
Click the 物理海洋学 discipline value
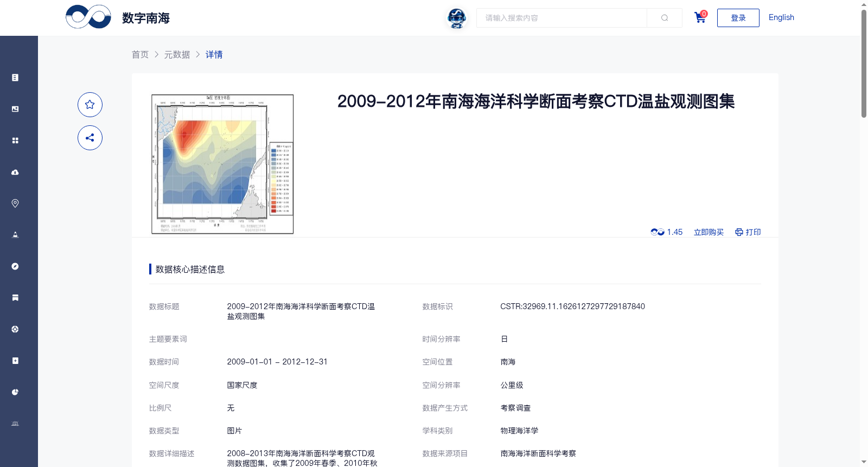coord(519,431)
